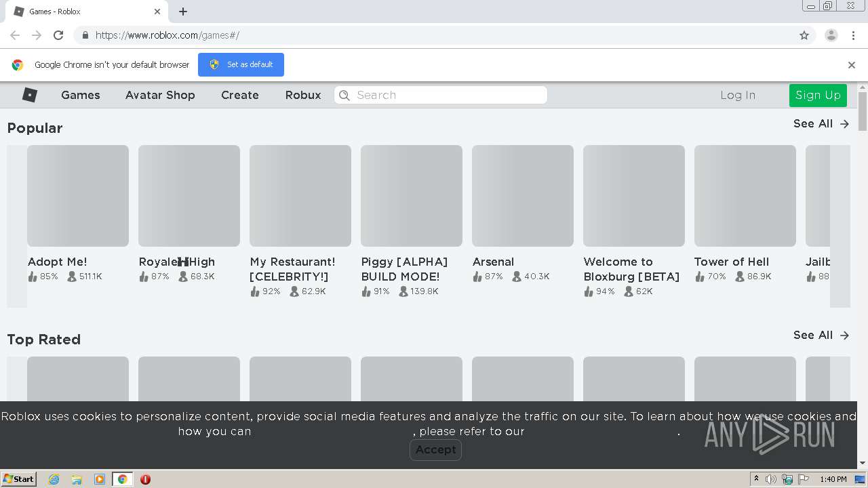This screenshot has width=868, height=488.
Task: Open the Games menu item
Action: [81, 95]
